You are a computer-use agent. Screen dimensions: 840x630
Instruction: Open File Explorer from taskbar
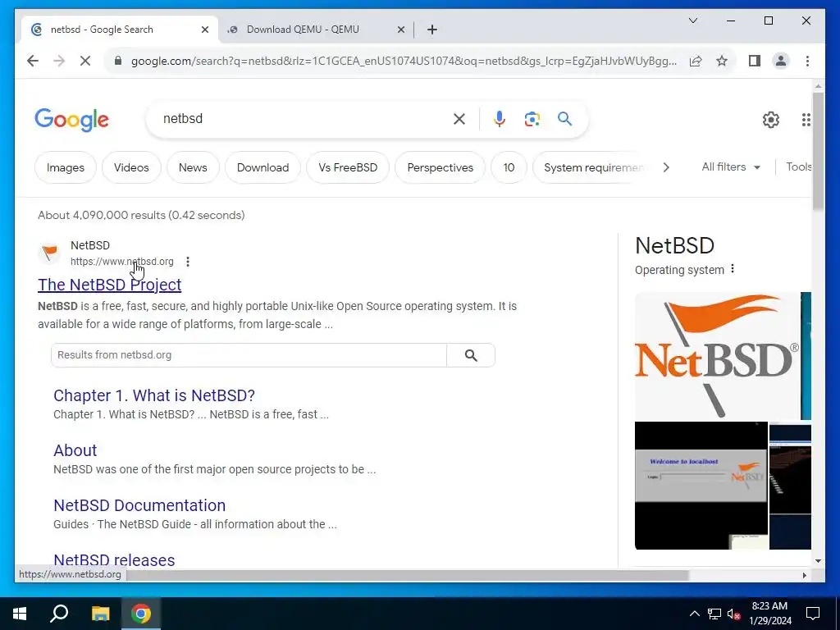[100, 614]
